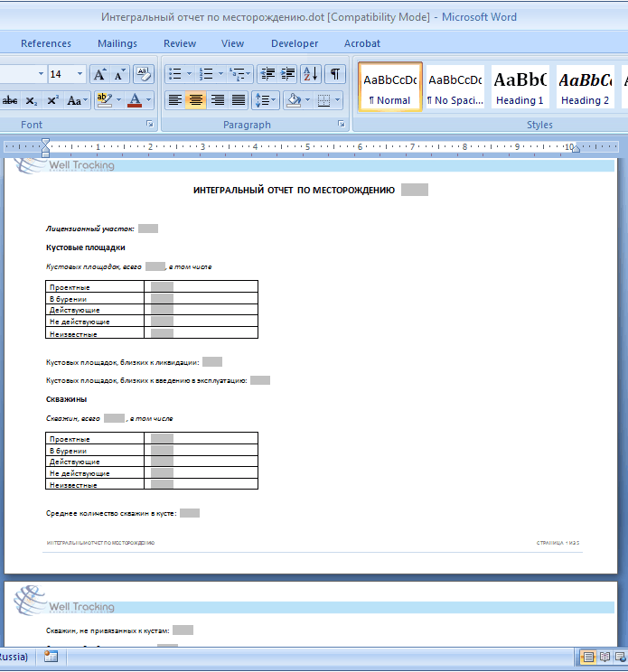Open the font size dropdown
Screen dimensions: 628x672
point(80,74)
